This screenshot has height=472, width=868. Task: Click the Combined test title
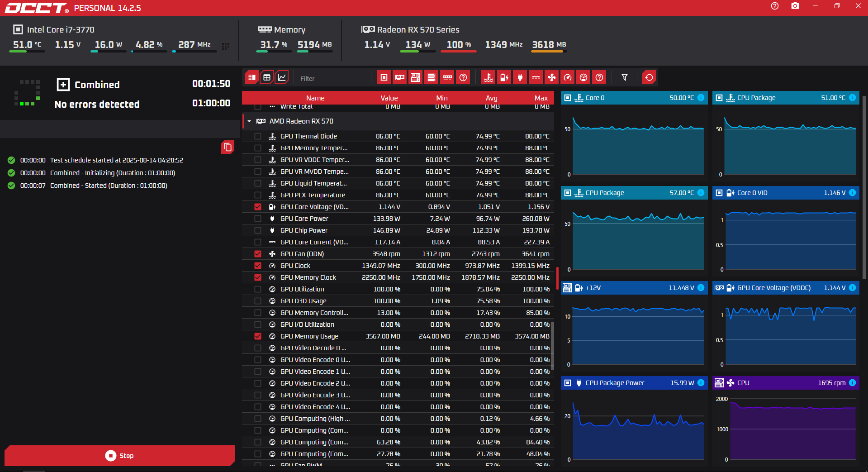[x=97, y=85]
